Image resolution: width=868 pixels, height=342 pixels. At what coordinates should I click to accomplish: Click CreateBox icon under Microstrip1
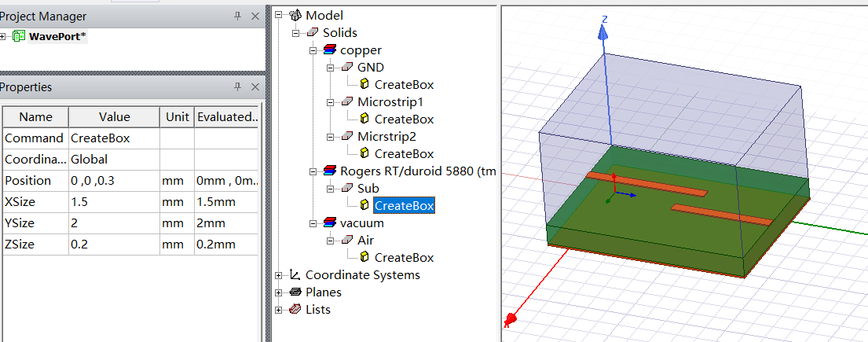(x=364, y=119)
